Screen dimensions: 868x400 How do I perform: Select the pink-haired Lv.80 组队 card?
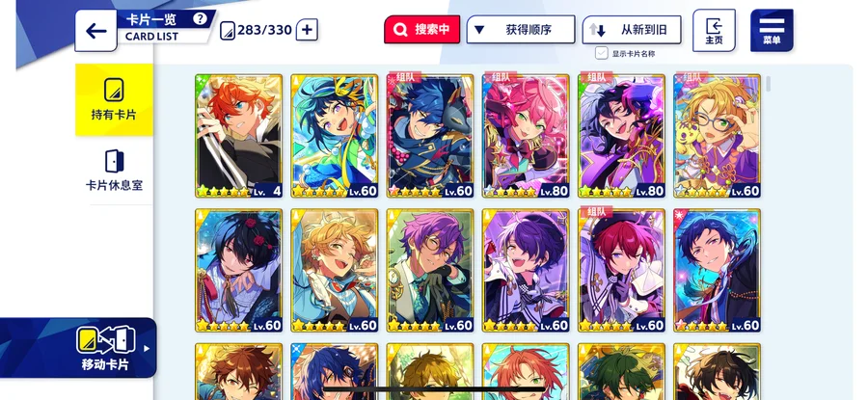[x=526, y=136]
